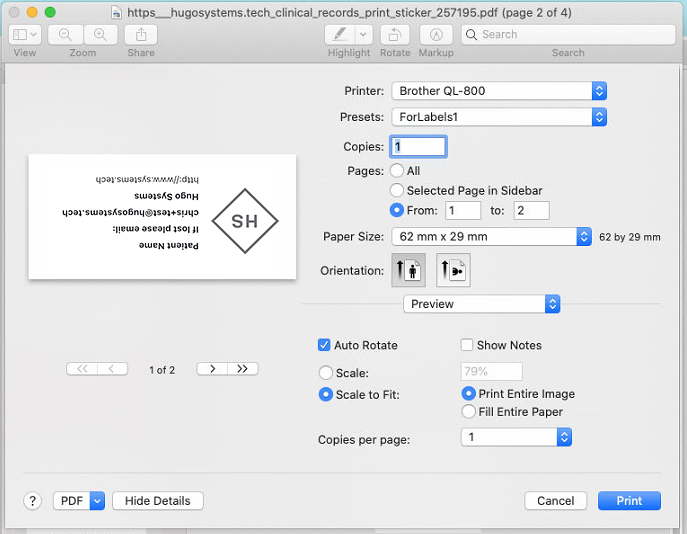Open the Printer dropdown Brother QL-800
This screenshot has width=687, height=534.
pos(499,91)
